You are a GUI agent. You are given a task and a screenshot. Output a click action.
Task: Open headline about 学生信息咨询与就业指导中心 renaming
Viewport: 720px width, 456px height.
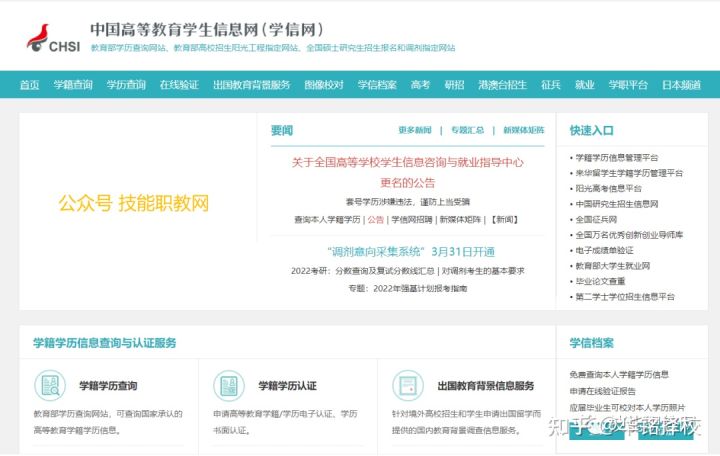click(408, 162)
